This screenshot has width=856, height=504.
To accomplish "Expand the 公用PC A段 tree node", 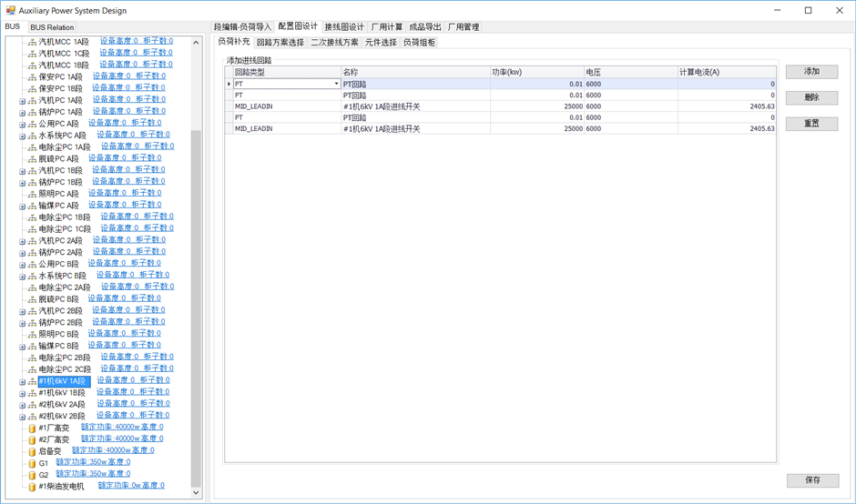I will click(x=23, y=125).
